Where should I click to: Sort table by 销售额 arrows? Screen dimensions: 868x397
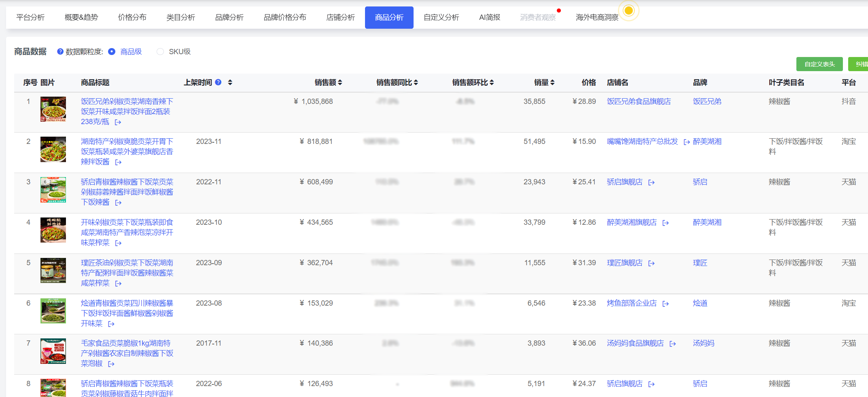click(x=340, y=82)
